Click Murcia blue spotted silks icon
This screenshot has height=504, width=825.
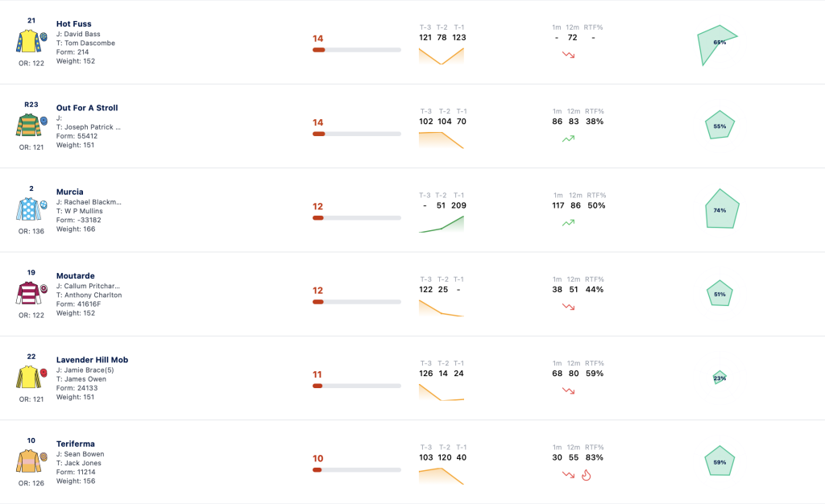point(29,209)
